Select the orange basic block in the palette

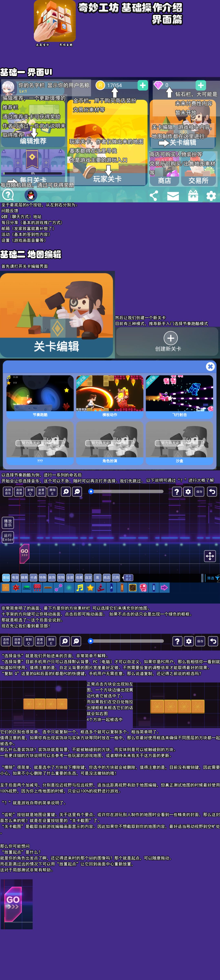pyautogui.click(x=6, y=587)
